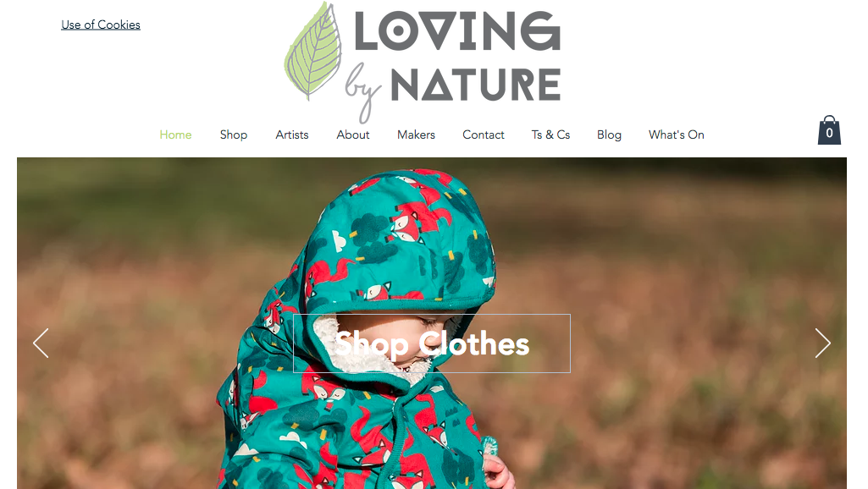Open the Contact page
This screenshot has height=489, width=868.
click(484, 135)
